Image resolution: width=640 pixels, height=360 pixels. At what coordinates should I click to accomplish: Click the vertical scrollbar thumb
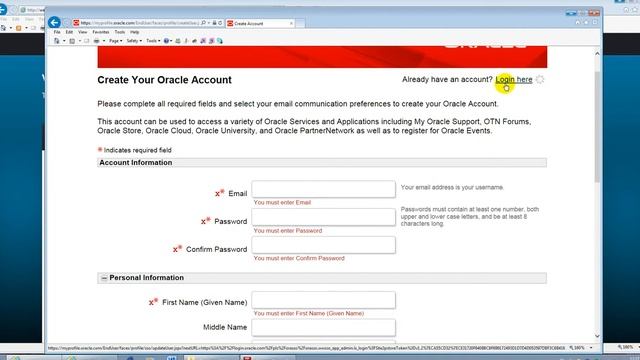(597, 127)
